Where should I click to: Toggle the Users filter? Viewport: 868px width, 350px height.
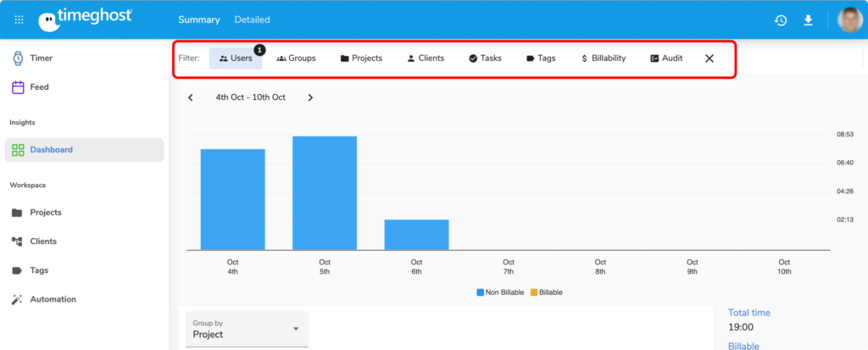tap(236, 58)
